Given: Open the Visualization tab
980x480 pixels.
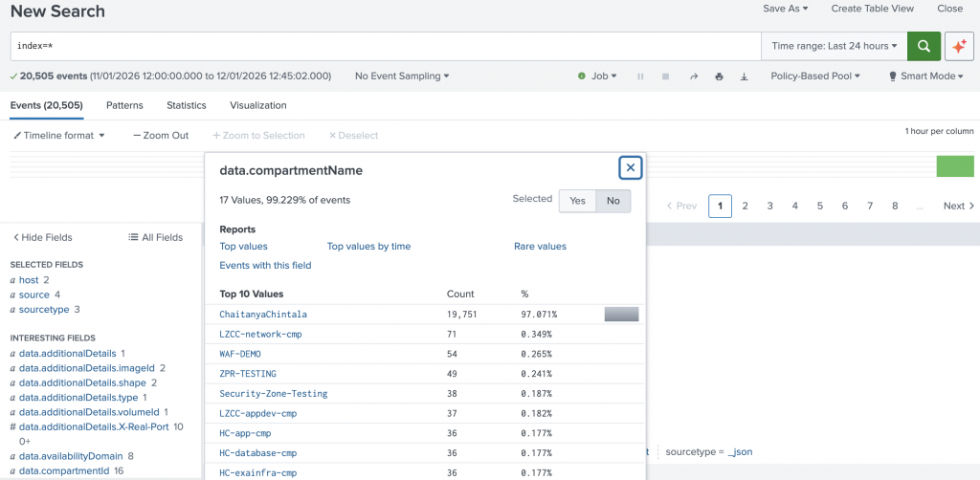Looking at the screenshot, I should coord(257,105).
